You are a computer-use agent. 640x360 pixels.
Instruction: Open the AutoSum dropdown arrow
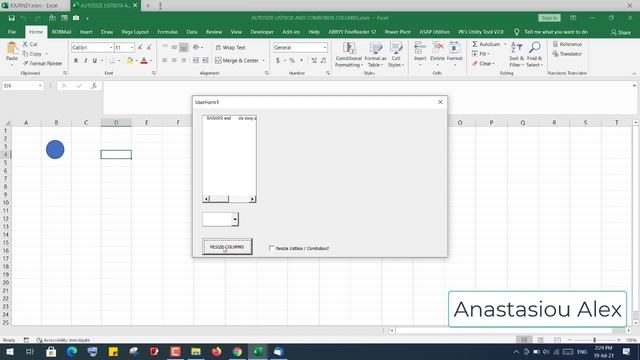505,44
